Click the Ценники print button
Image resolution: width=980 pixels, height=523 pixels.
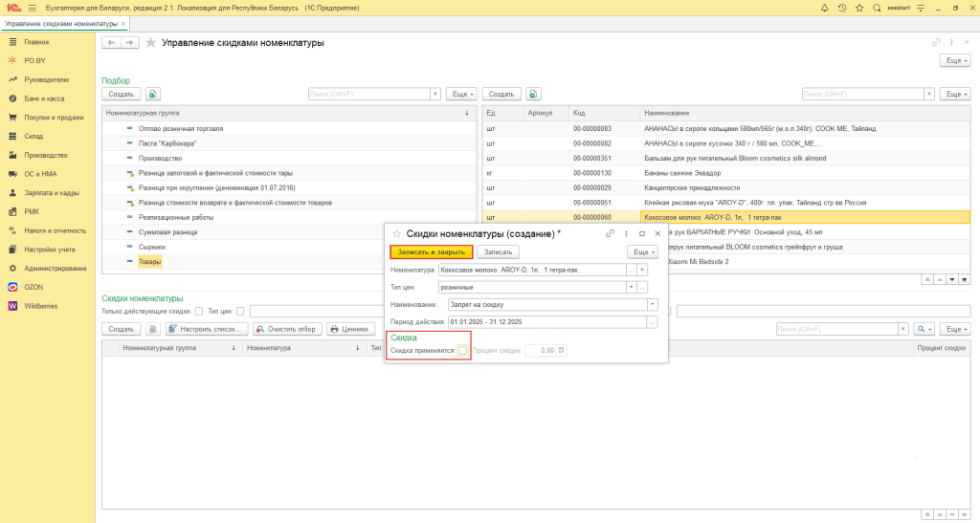click(x=350, y=329)
